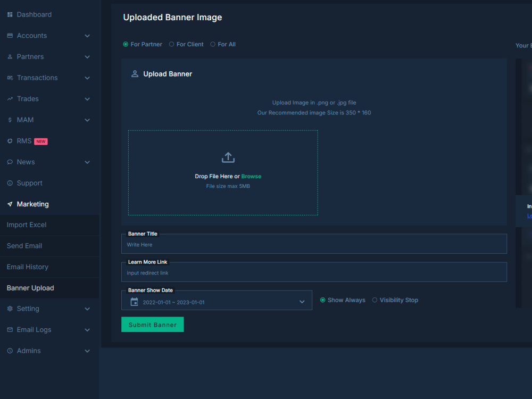
Task: Click the Partners person icon
Action: pos(10,57)
